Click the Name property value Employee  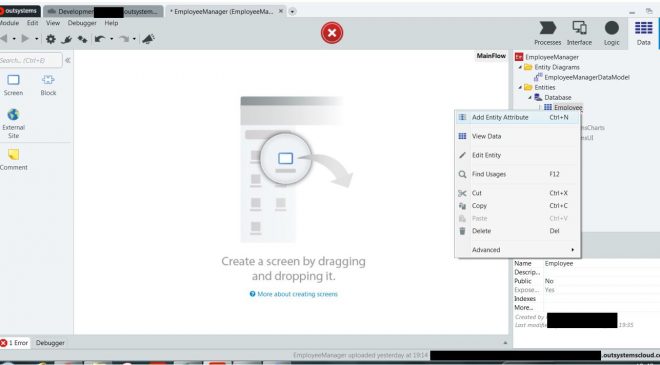point(559,264)
